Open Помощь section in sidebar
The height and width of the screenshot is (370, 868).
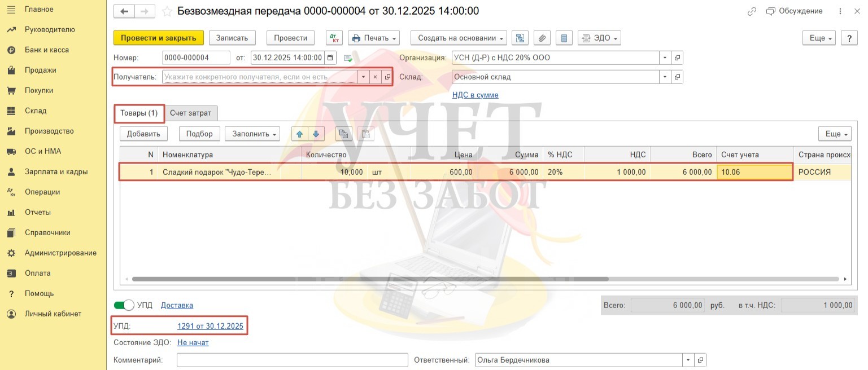click(x=40, y=293)
